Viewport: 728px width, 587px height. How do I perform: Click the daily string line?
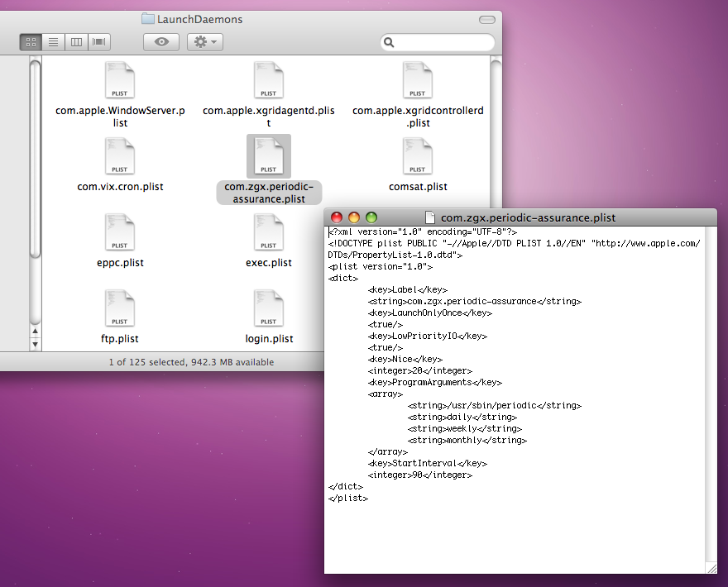click(462, 418)
